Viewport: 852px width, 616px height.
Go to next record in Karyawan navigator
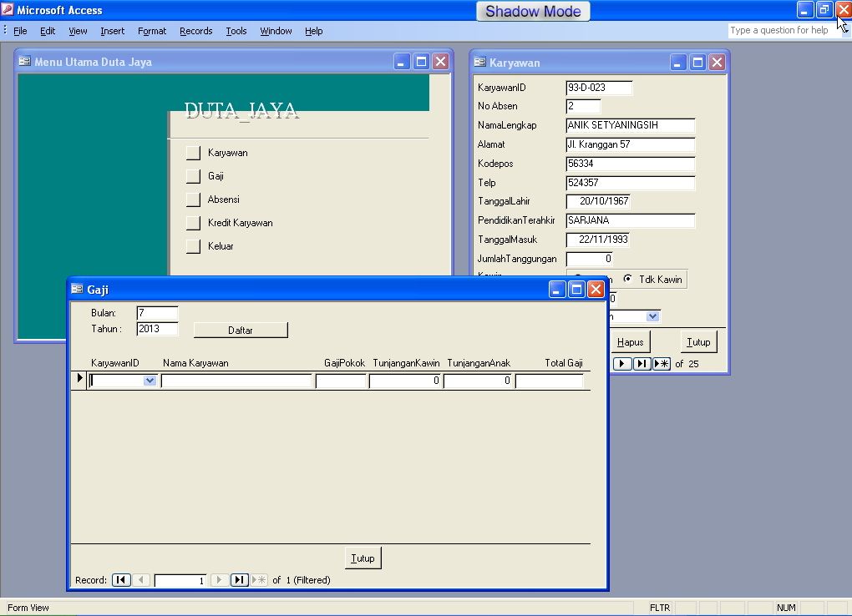pyautogui.click(x=622, y=363)
